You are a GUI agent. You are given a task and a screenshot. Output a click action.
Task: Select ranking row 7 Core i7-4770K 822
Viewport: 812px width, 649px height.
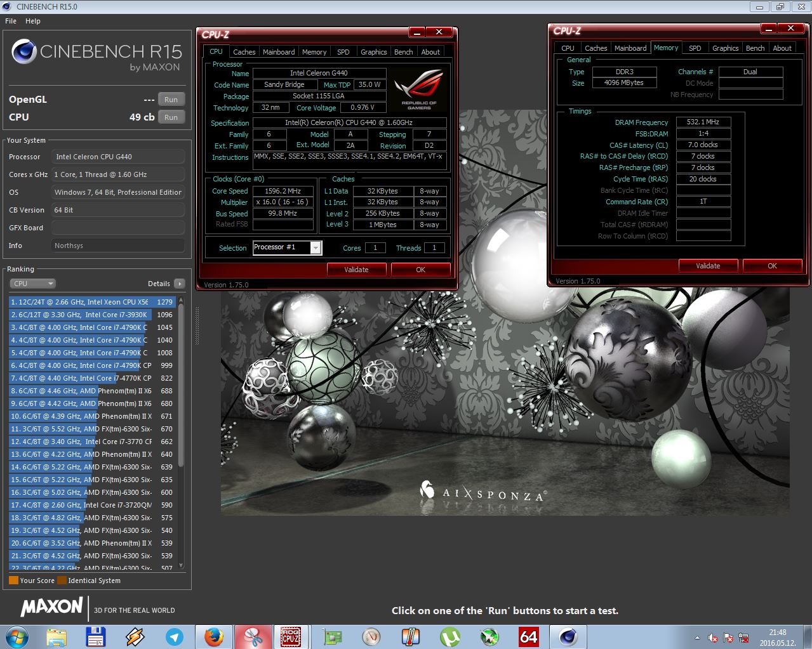(x=93, y=378)
